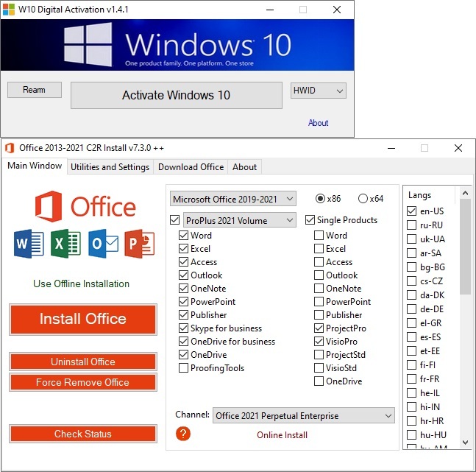Screen dimensions: 476x472
Task: Click the large red Office logo
Action: (85, 206)
